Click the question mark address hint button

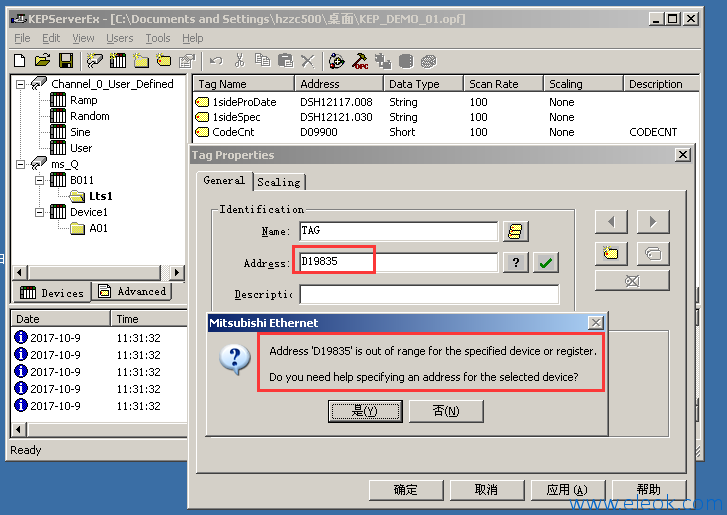(x=516, y=263)
